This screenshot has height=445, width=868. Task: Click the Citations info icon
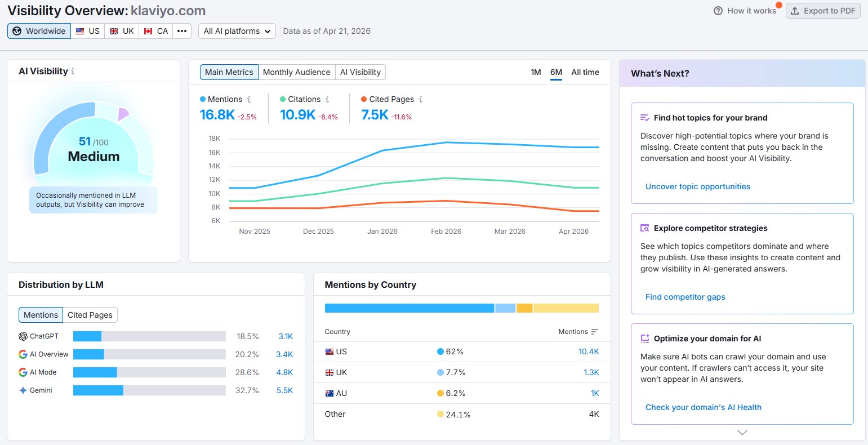click(327, 99)
